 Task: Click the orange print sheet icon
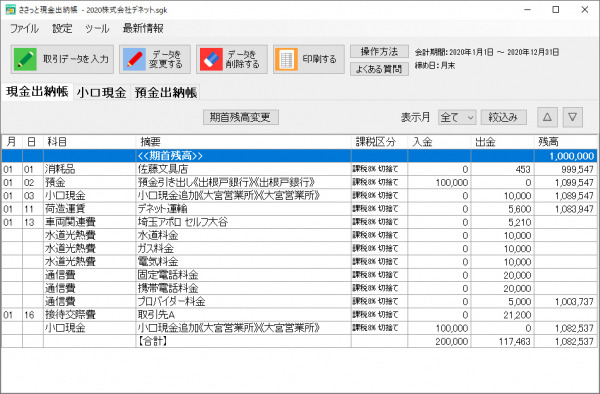pyautogui.click(x=286, y=59)
